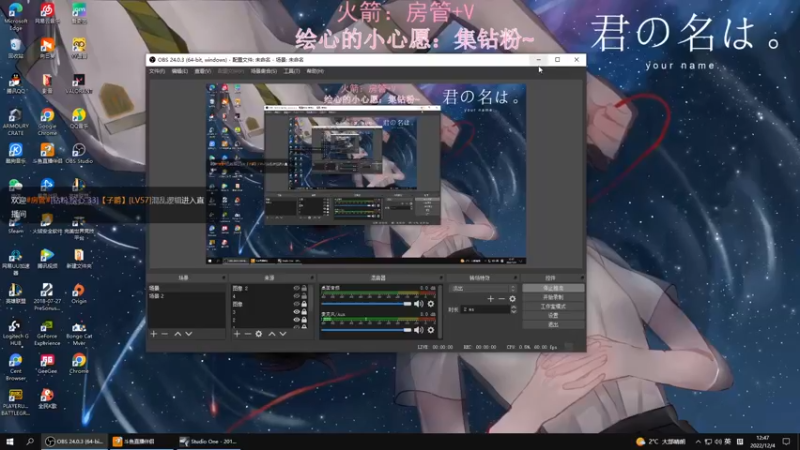Click the highlighted streaming button in Controls
The width and height of the screenshot is (800, 450).
point(553,288)
